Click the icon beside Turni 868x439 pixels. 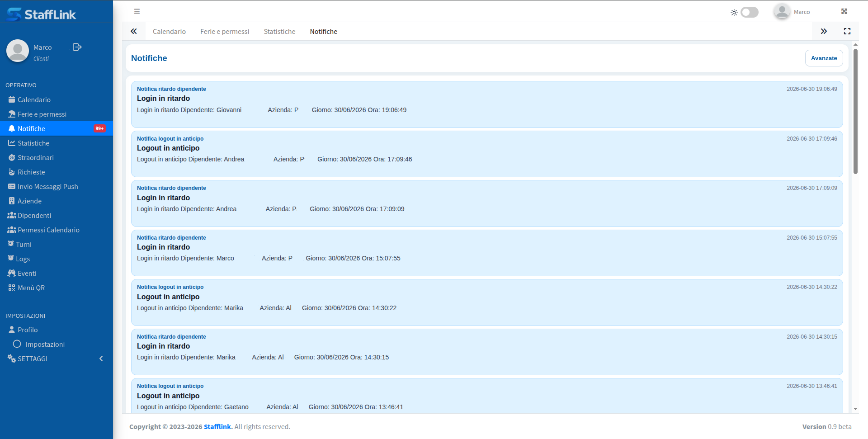click(11, 243)
